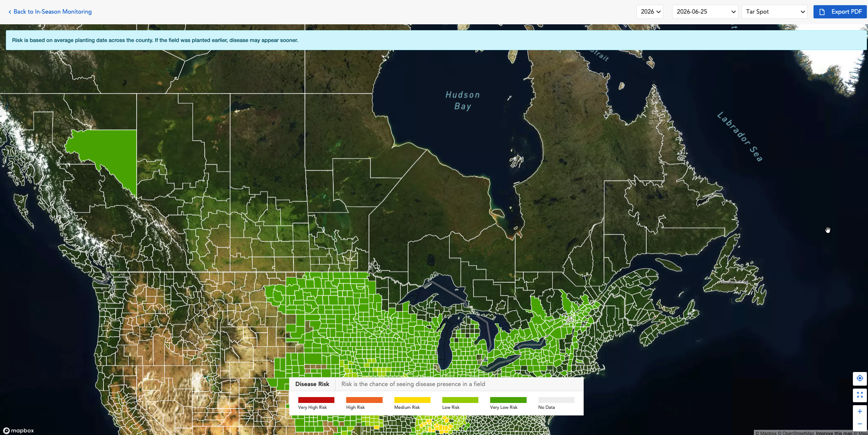
Task: Toggle fullscreen map view icon
Action: pos(860,395)
